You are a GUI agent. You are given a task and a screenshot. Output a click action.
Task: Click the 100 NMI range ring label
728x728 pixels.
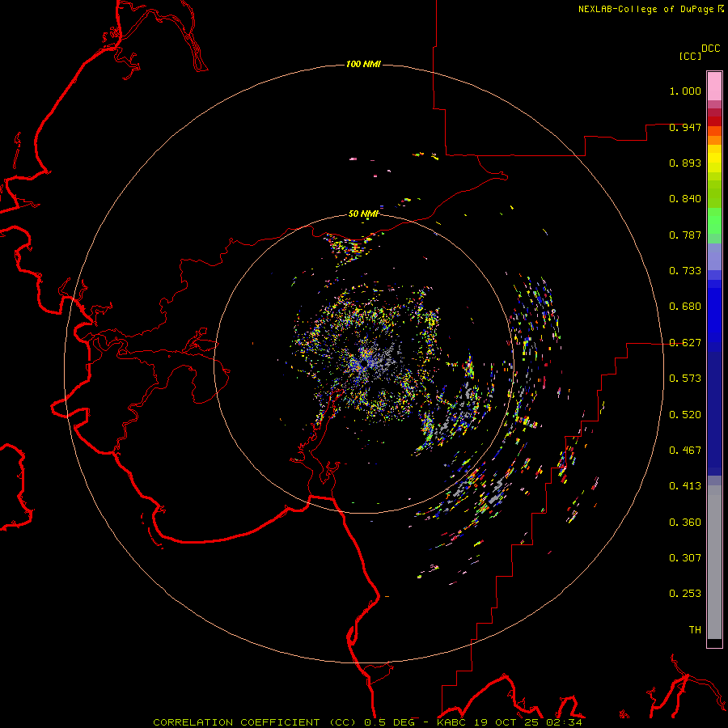click(x=363, y=64)
